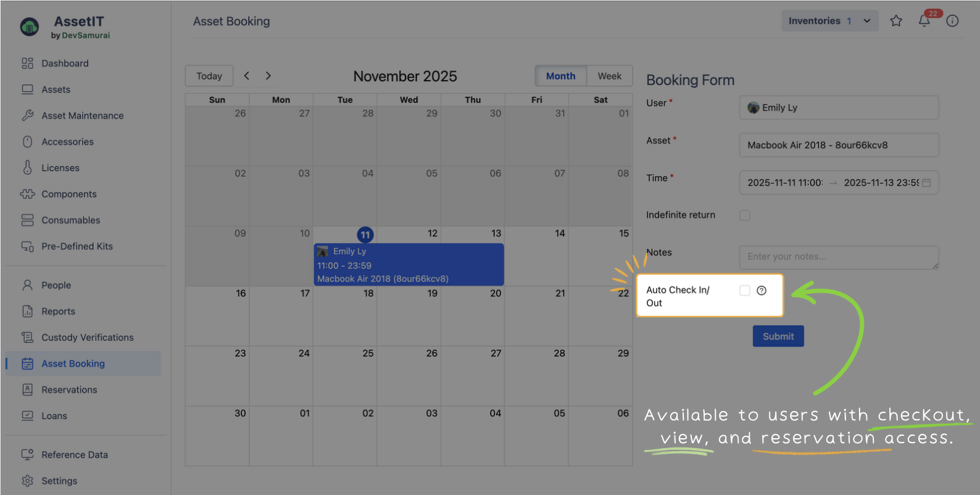Open Custody Verifications in sidebar
980x495 pixels.
[87, 338]
